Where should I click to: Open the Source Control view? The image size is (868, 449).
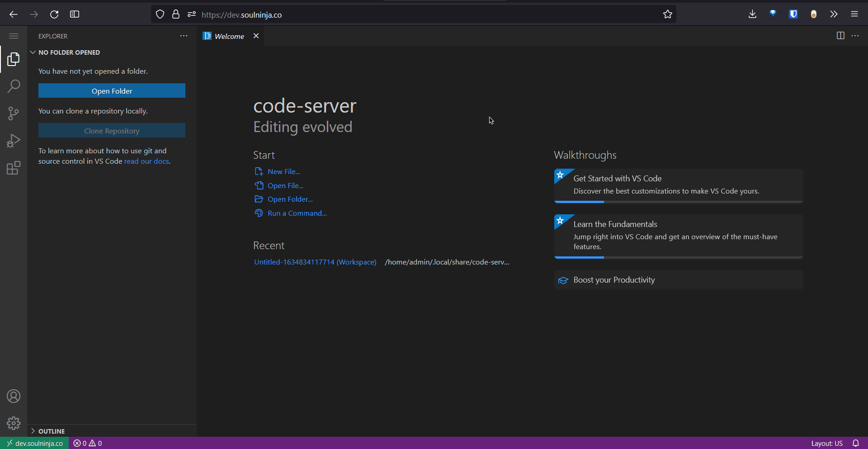[x=14, y=113]
